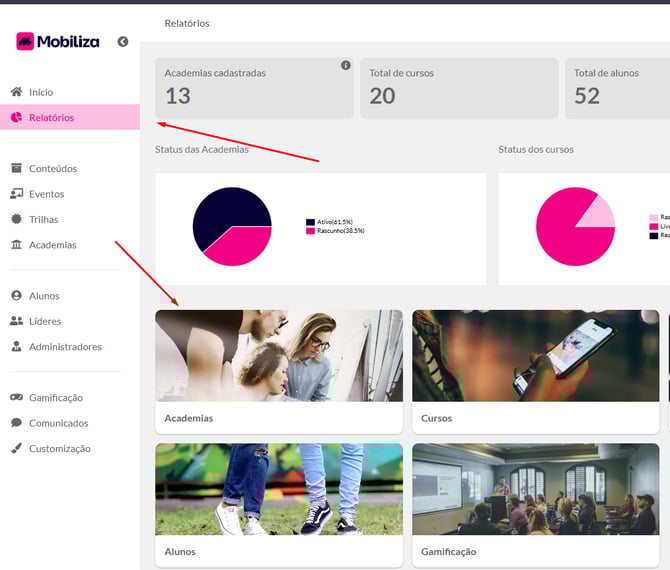Click the Academias building icon
This screenshot has width=670, height=570.
click(16, 245)
